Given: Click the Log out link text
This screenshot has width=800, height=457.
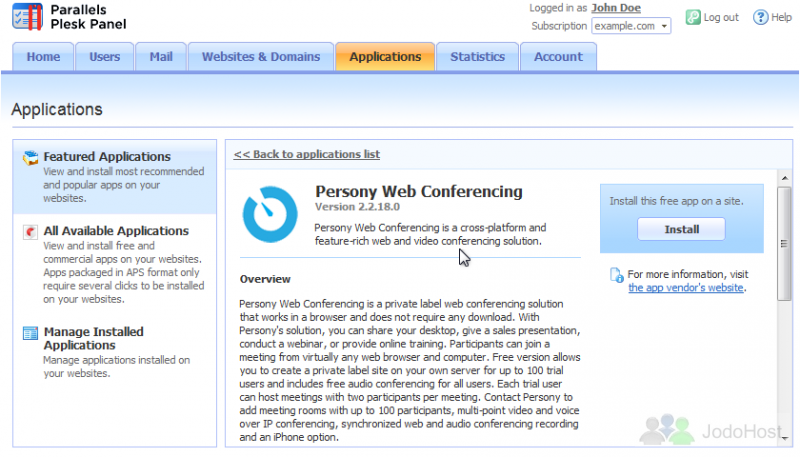Looking at the screenshot, I should tap(721, 17).
